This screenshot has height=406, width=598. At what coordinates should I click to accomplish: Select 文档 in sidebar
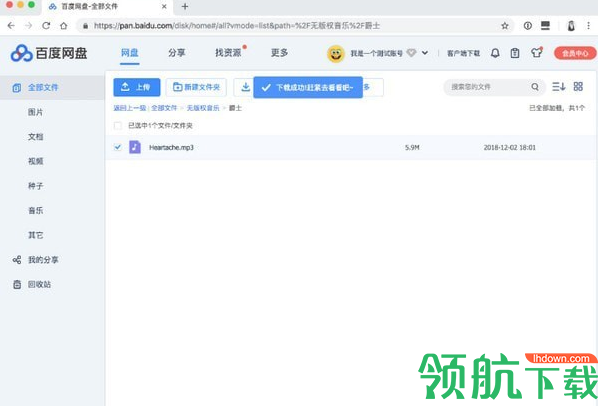pos(35,137)
